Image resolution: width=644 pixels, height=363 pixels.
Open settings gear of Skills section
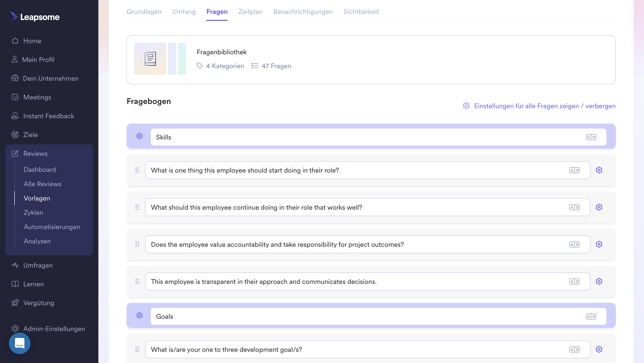[140, 136]
